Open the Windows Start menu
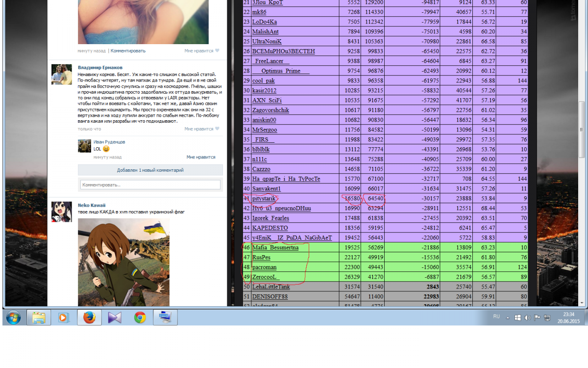The width and height of the screenshot is (588, 368). pos(13,317)
